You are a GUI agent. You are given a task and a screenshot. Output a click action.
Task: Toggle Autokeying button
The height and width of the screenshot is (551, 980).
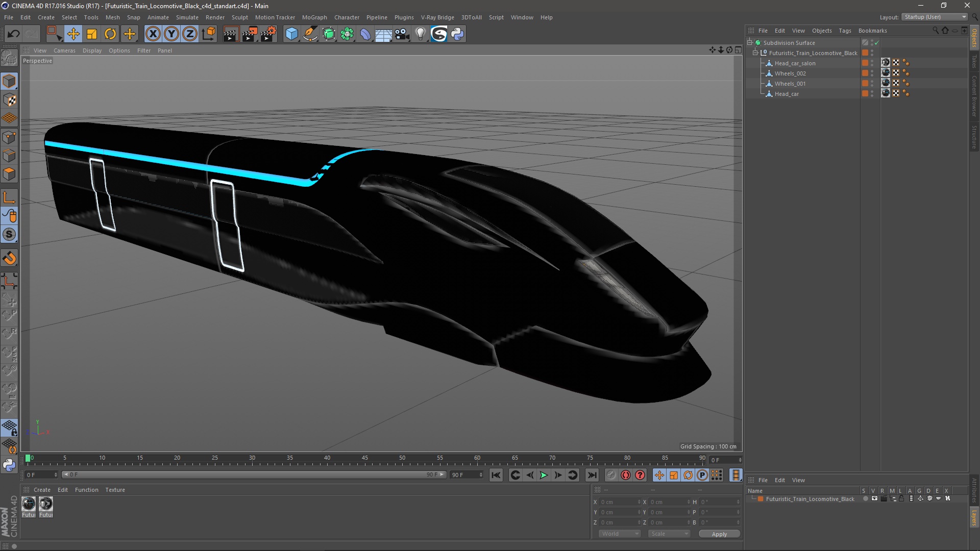[x=626, y=475]
